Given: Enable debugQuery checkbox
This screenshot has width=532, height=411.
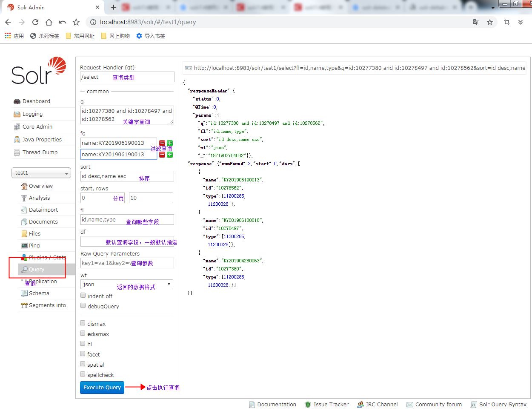Looking at the screenshot, I should click(83, 306).
